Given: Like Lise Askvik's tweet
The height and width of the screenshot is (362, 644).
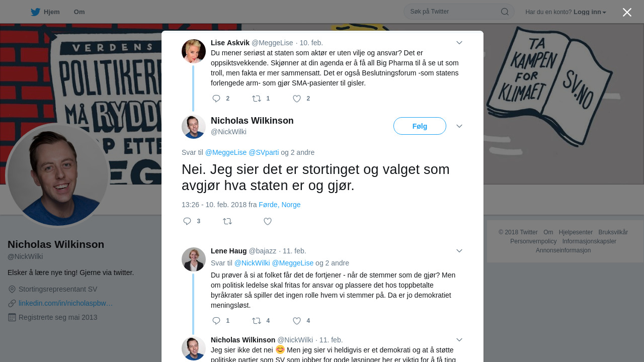Looking at the screenshot, I should click(x=297, y=99).
